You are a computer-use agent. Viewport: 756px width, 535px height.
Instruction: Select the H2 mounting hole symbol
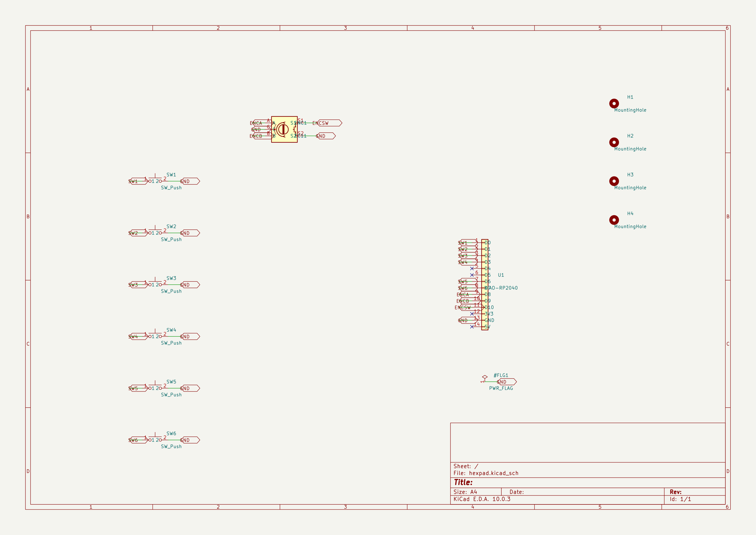614,142
